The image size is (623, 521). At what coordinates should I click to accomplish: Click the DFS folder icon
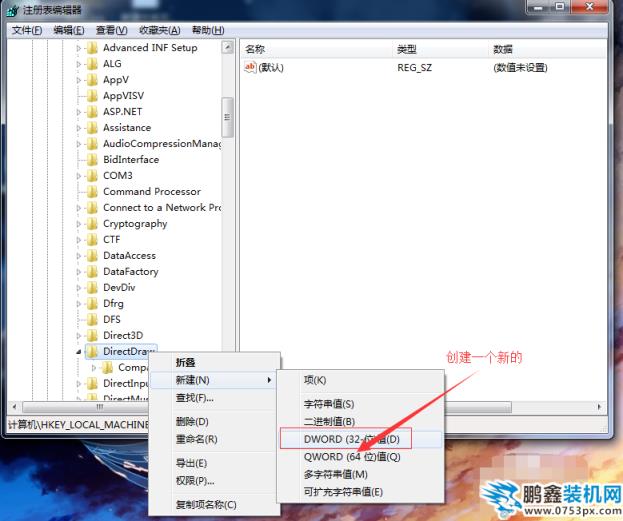(x=92, y=319)
